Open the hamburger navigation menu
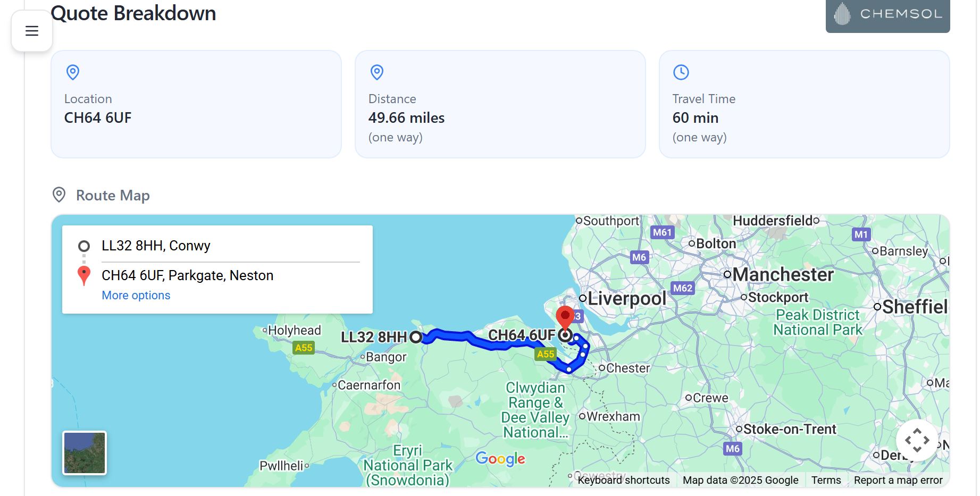The height and width of the screenshot is (496, 980). pyautogui.click(x=32, y=30)
